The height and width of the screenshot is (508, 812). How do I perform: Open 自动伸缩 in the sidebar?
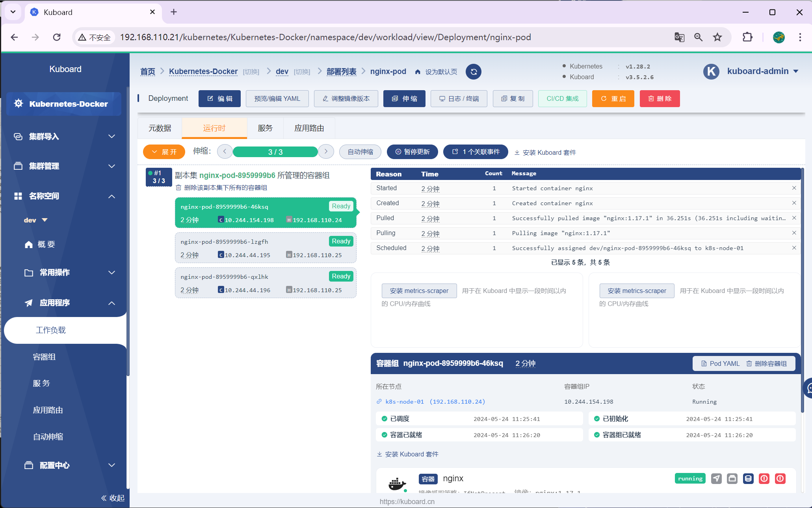pyautogui.click(x=48, y=437)
